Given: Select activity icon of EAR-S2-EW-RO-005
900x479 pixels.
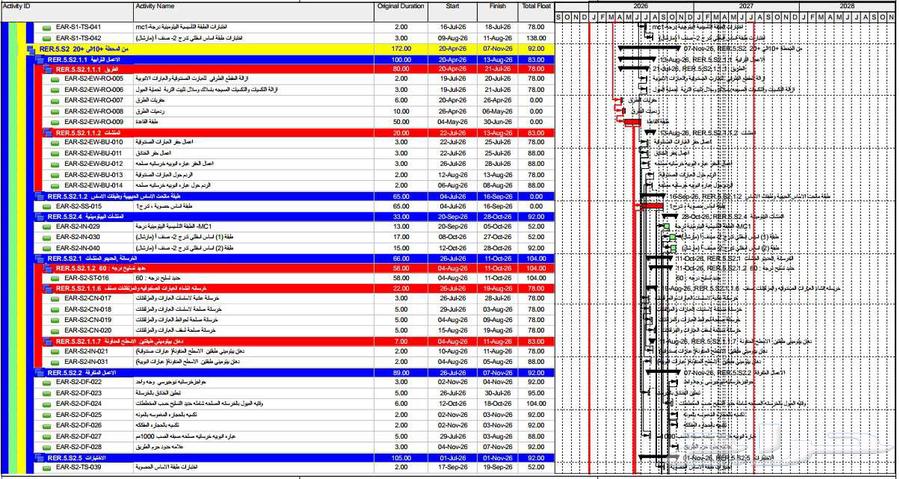Looking at the screenshot, I should click(55, 79).
